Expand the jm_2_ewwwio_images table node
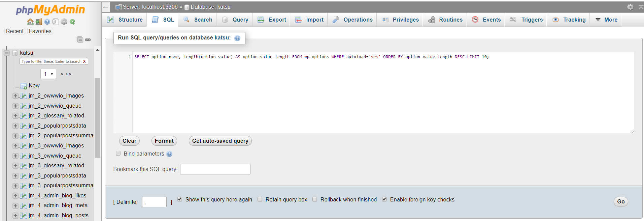Viewport: 644px width, 221px height. point(15,96)
